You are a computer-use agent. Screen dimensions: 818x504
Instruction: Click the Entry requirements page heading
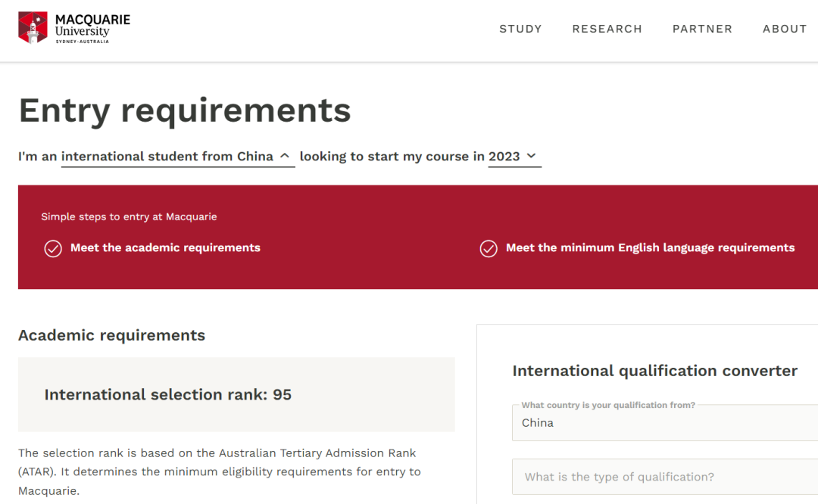(x=185, y=110)
